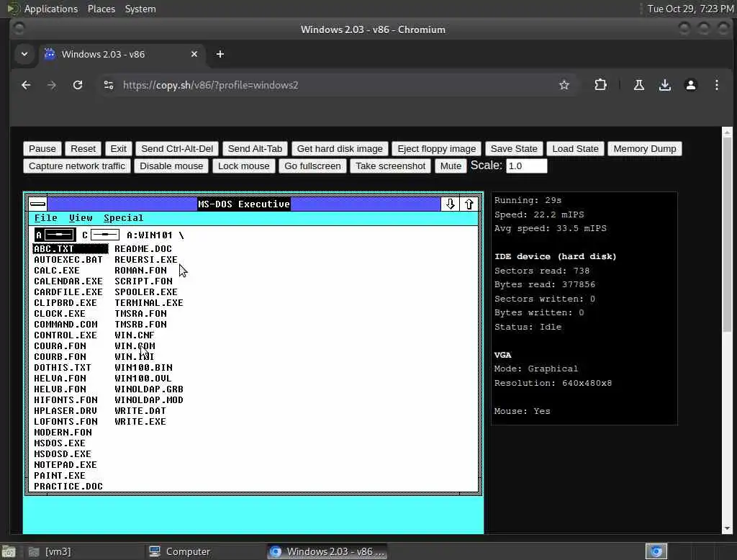Image resolution: width=737 pixels, height=560 pixels.
Task: Go back in browser history
Action: click(27, 85)
